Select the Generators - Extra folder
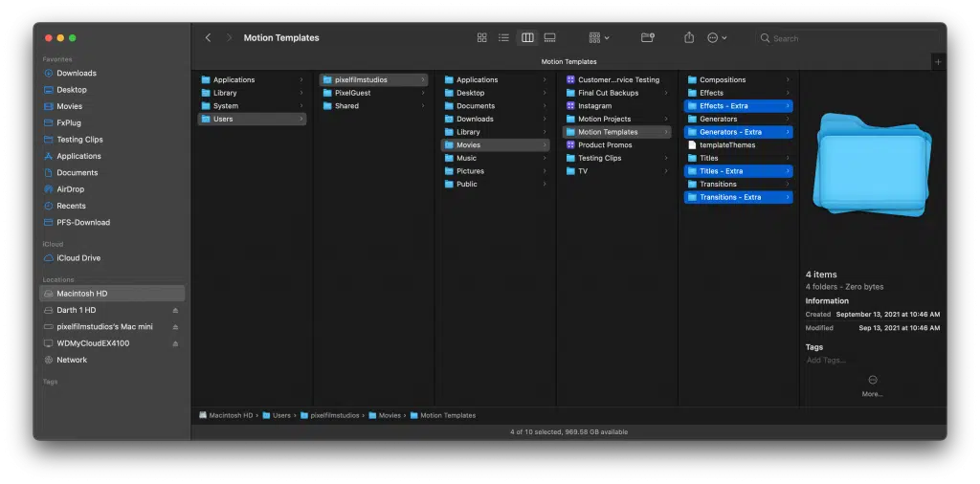 click(x=739, y=132)
